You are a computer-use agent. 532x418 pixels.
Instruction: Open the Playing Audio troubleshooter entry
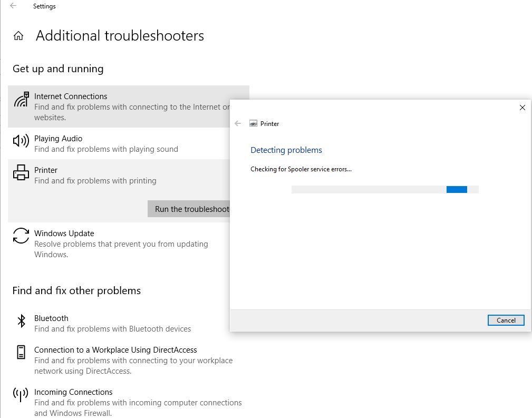119,143
